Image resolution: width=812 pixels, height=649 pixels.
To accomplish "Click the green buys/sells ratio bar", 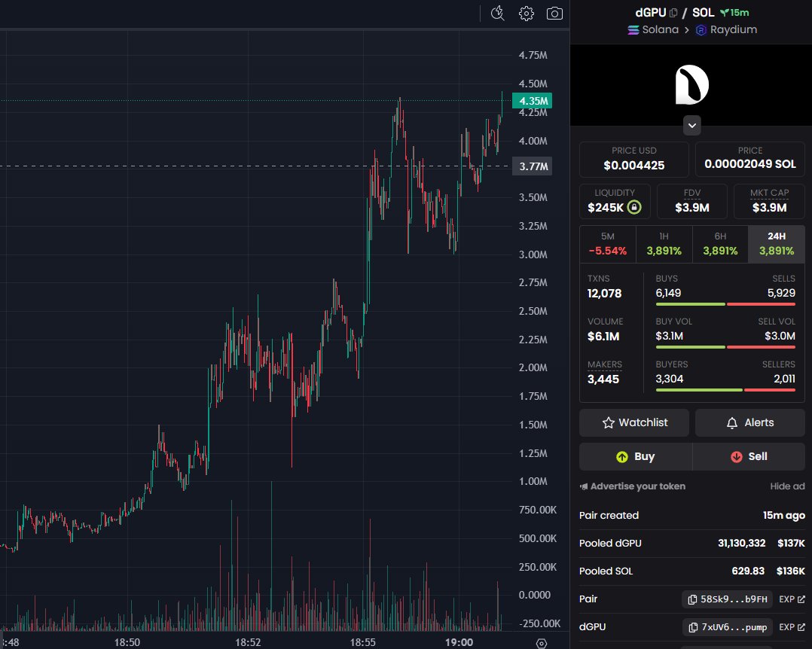I will point(690,303).
